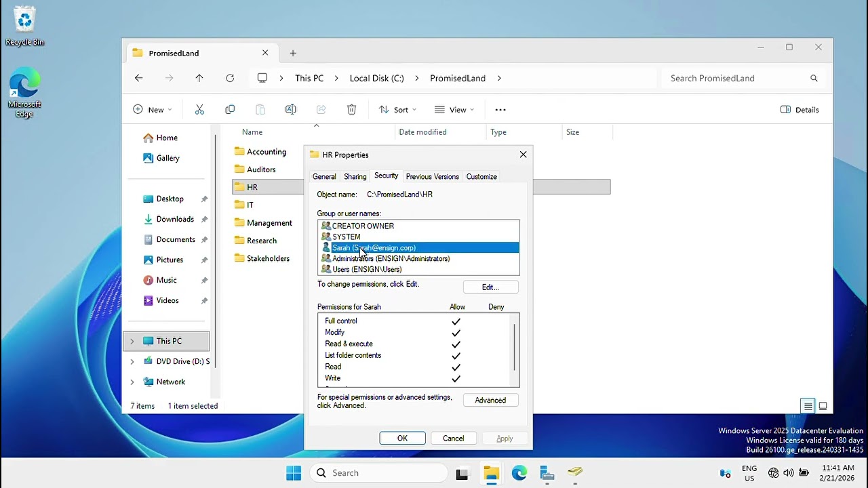
Task: Open the Previous Versions tab
Action: click(x=433, y=176)
